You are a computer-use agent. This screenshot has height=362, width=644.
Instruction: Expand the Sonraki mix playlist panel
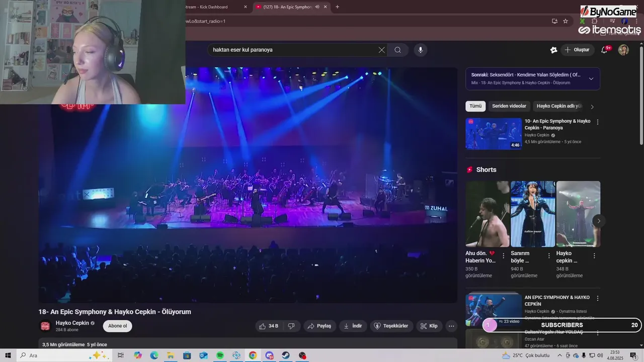tap(591, 78)
